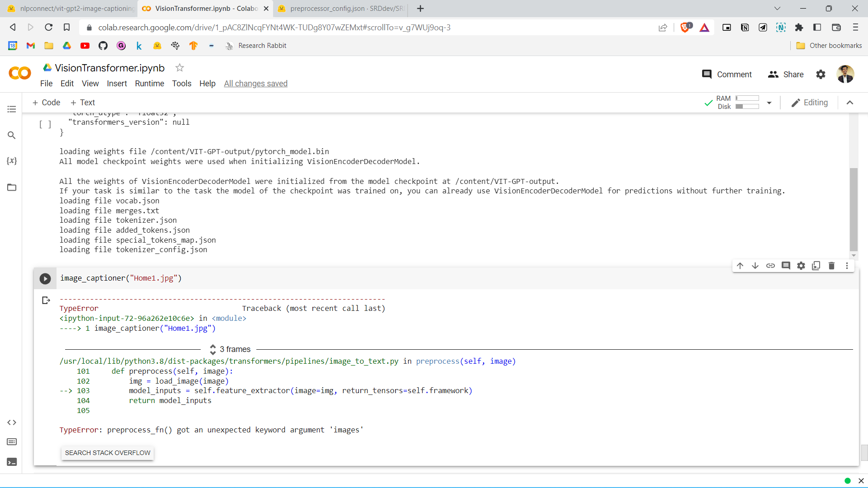Move the cell down

coord(755,266)
